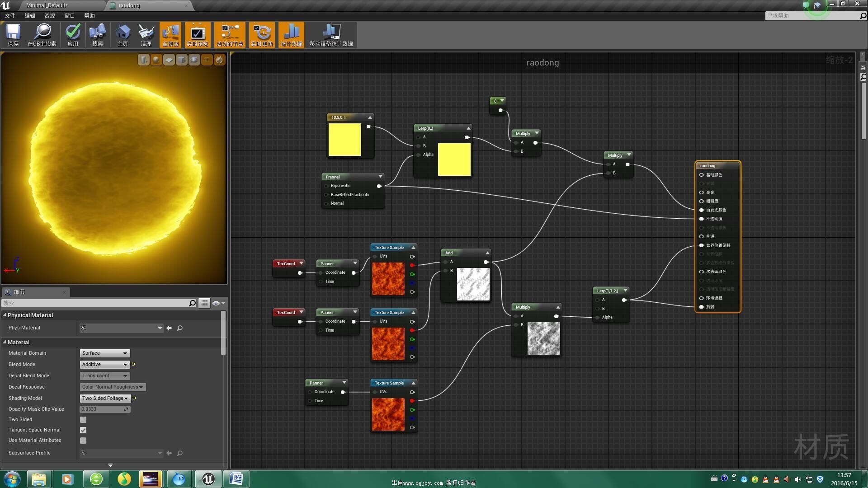The height and width of the screenshot is (488, 868).
Task: Open the 资源 (Asset) menu
Action: click(50, 16)
